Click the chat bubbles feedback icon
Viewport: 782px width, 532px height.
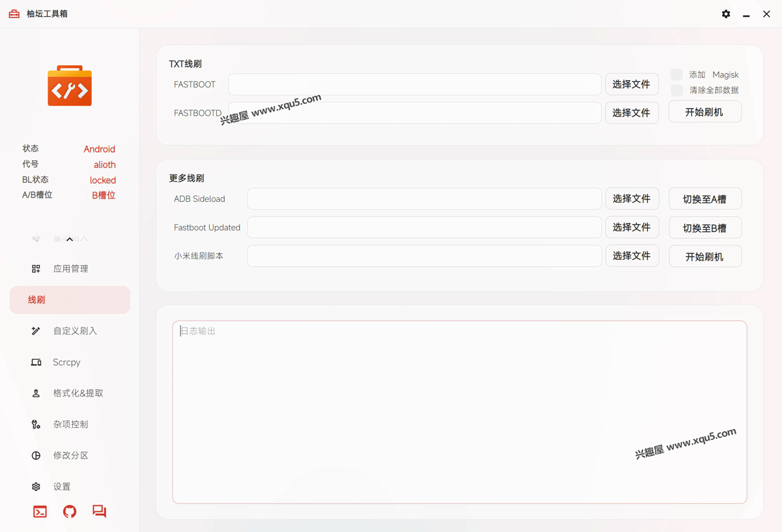[x=99, y=512]
